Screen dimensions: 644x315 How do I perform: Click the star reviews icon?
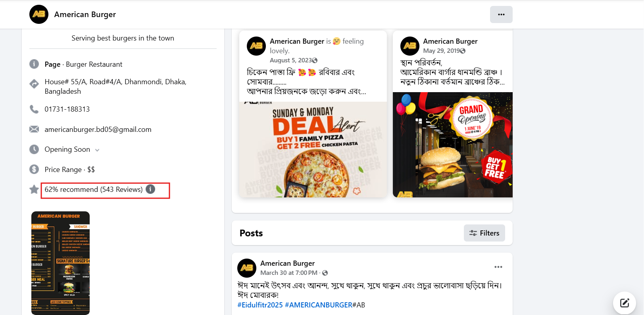pos(34,189)
